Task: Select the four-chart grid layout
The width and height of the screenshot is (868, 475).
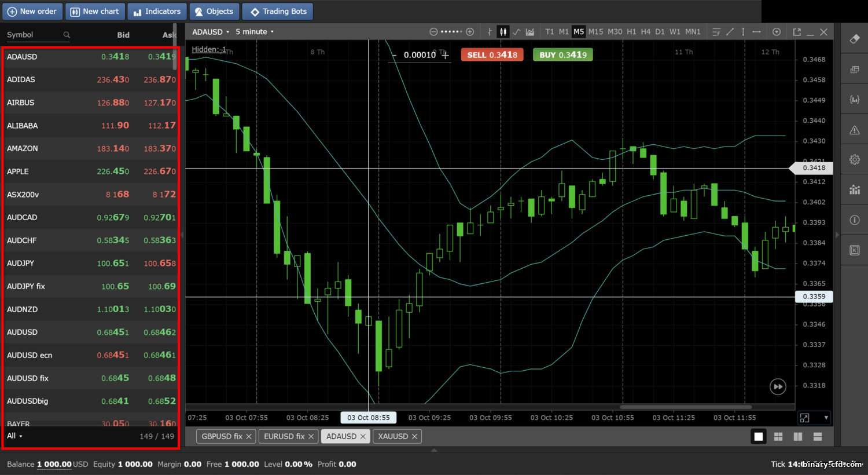Action: 778,437
